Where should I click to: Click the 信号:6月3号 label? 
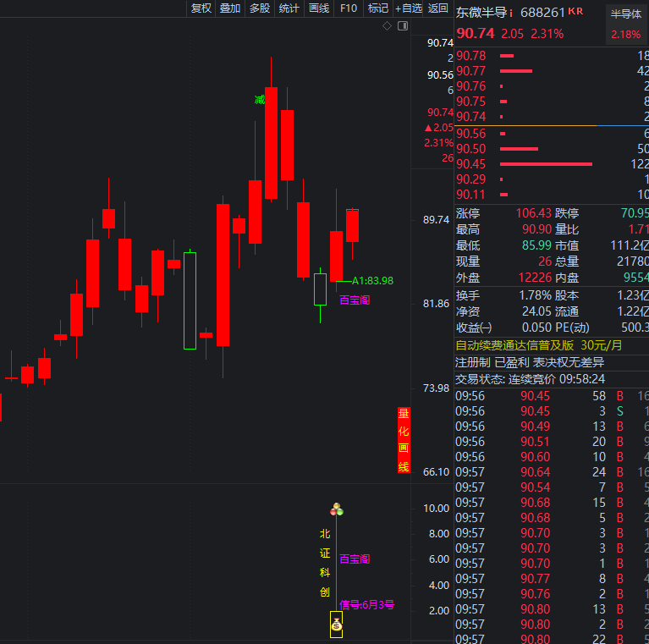click(x=366, y=605)
